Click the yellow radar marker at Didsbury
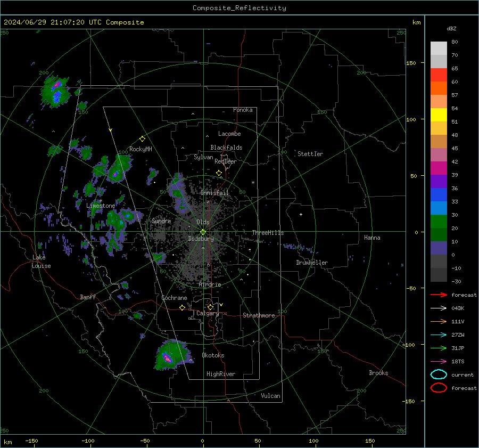Screen dimensions: 479x448 pyautogui.click(x=203, y=232)
